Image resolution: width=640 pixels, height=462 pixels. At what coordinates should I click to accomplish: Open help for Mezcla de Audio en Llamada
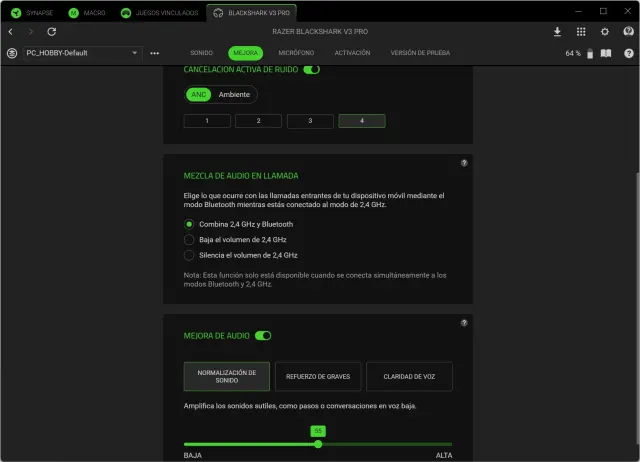pyautogui.click(x=464, y=163)
